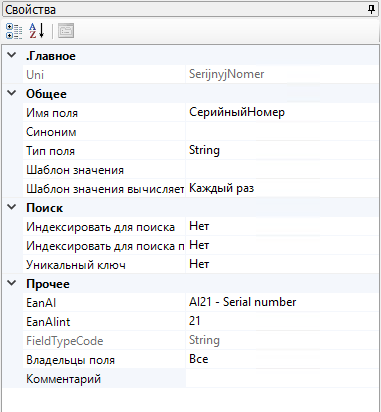Select the Владельцы поля value Все
The image size is (381, 412).
(x=282, y=359)
